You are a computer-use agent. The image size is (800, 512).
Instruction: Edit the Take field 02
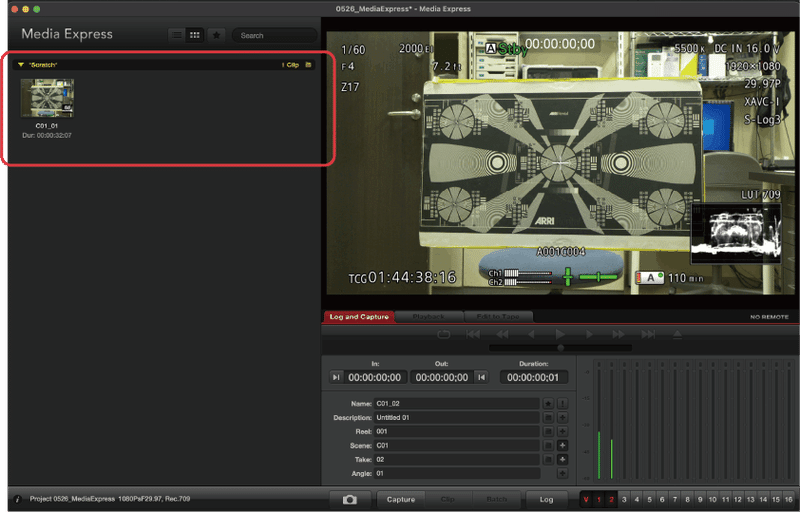[457, 459]
